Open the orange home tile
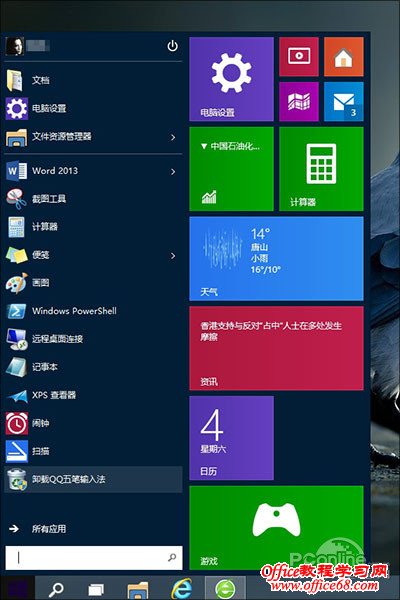400x600 pixels. (344, 57)
